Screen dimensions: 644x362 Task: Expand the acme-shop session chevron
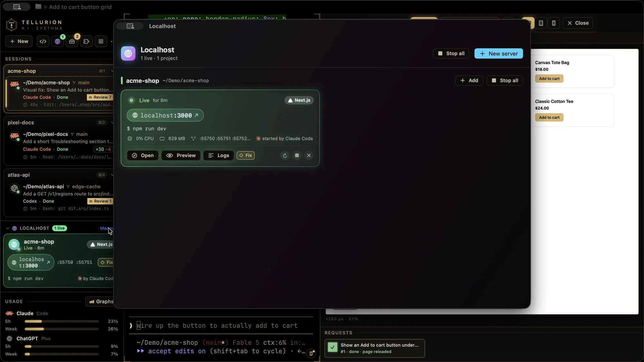tap(112, 71)
